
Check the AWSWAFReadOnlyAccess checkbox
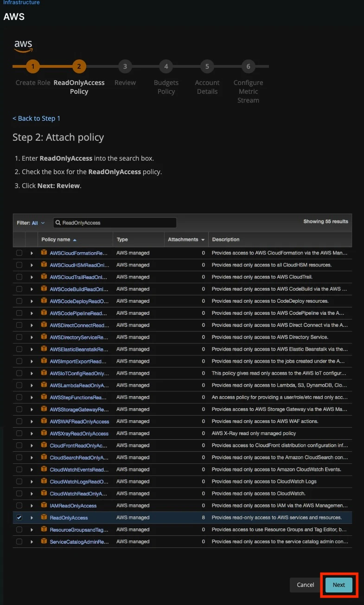click(19, 422)
